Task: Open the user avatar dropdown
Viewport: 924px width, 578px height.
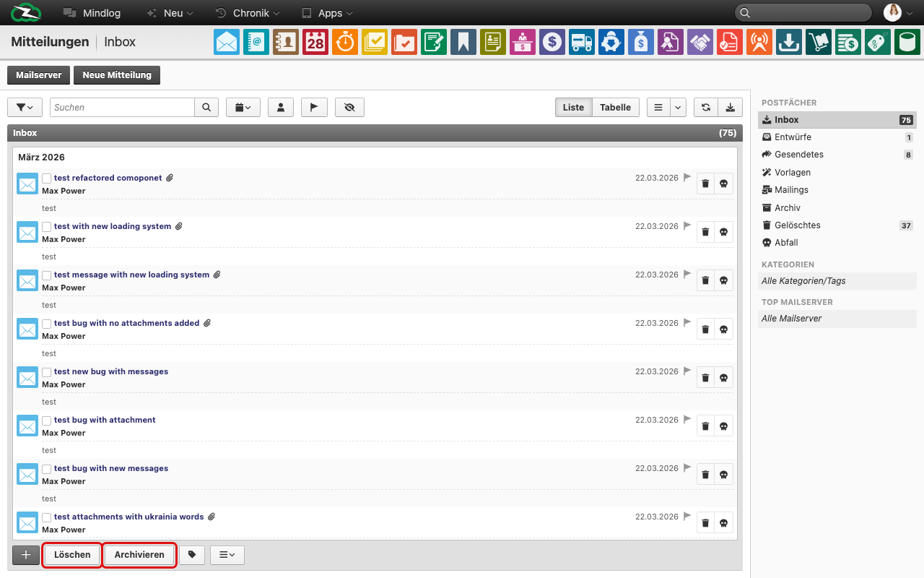Action: [x=899, y=13]
